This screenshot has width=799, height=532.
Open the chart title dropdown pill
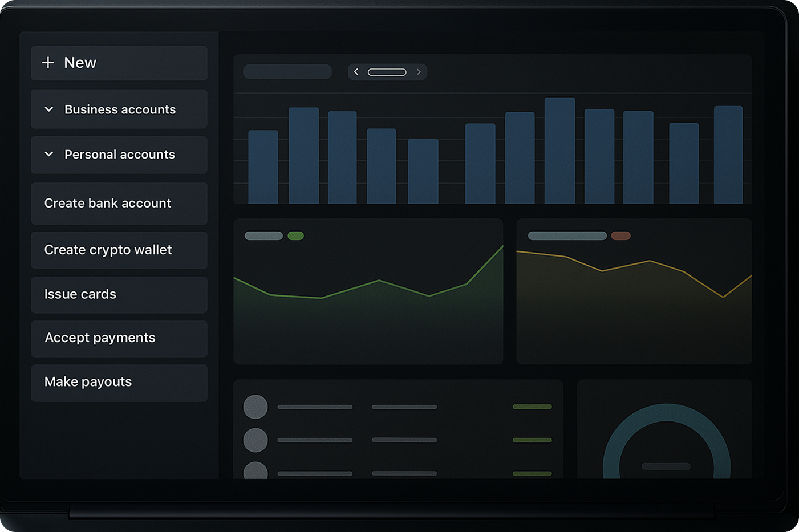(x=287, y=72)
